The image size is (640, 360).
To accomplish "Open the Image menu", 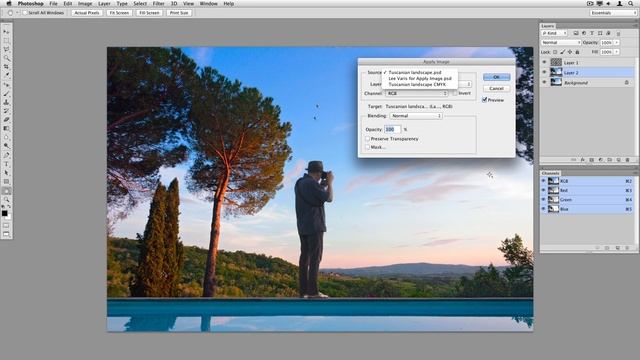I will click(x=85, y=4).
